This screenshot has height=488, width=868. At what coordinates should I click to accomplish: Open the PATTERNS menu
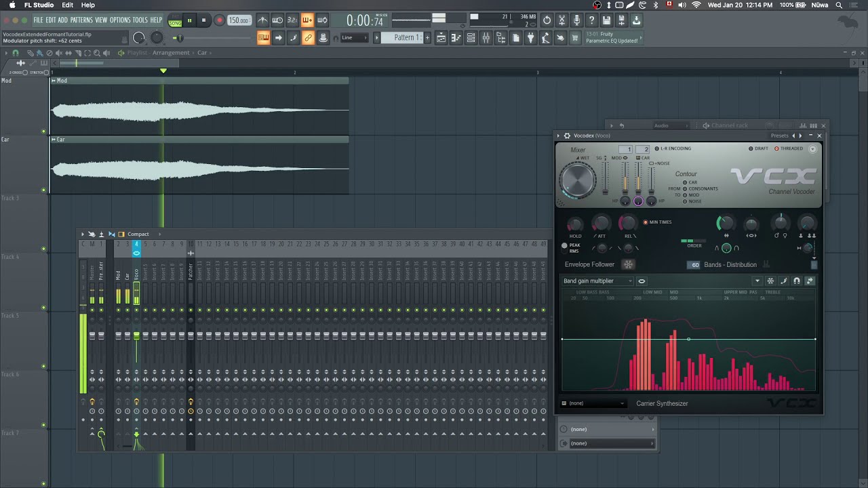coord(81,20)
